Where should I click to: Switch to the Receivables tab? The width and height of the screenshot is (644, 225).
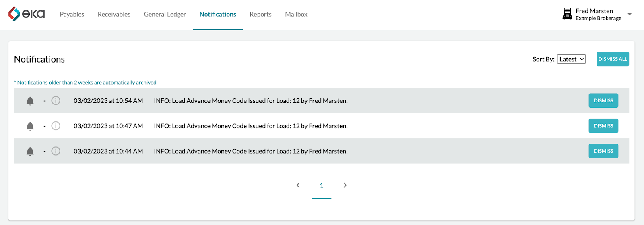114,14
